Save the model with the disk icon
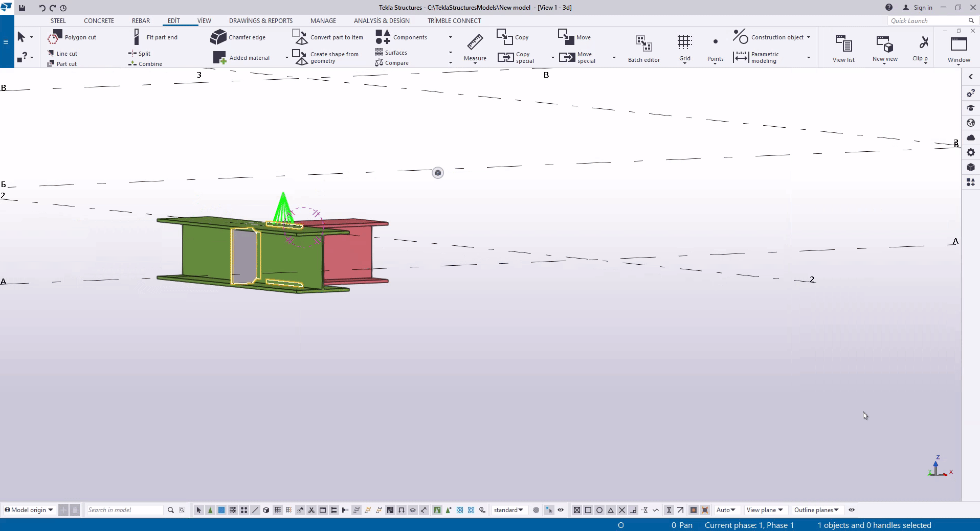This screenshot has width=980, height=531. [22, 8]
